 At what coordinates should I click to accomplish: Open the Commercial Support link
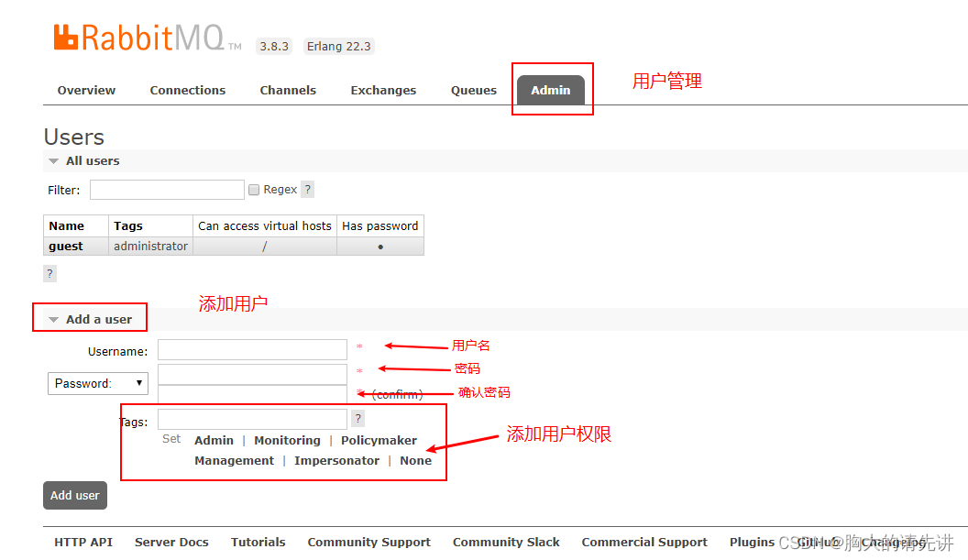(x=644, y=542)
